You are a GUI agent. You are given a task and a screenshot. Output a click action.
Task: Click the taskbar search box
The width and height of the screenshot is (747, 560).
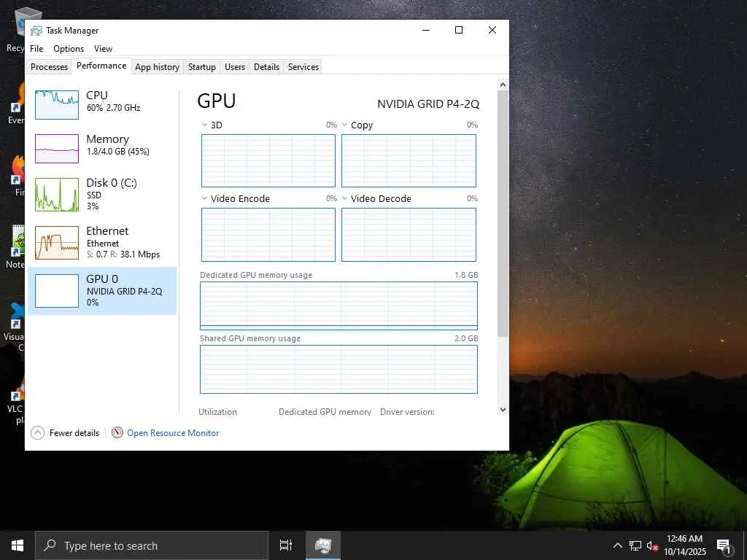[x=152, y=545]
